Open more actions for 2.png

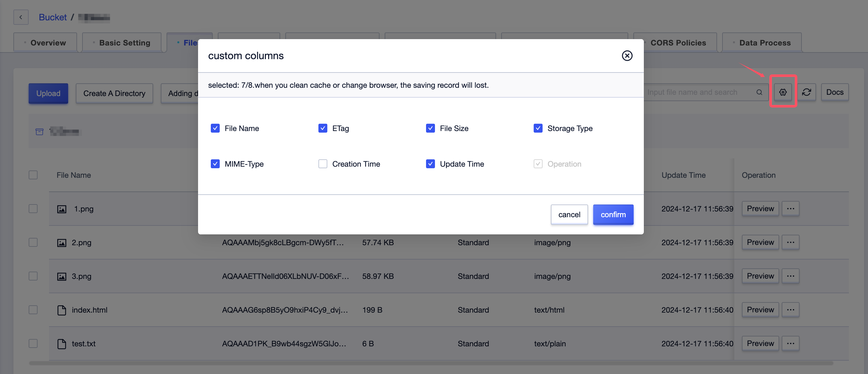[x=790, y=242]
